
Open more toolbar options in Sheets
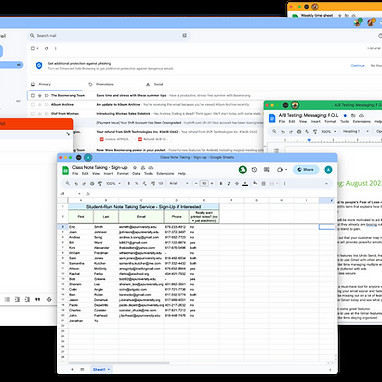click(x=284, y=183)
